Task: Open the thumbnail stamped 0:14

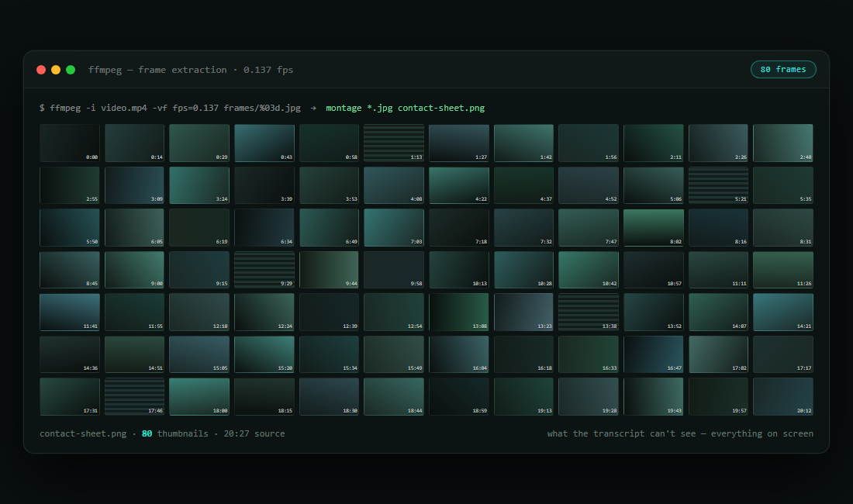Action: [134, 143]
